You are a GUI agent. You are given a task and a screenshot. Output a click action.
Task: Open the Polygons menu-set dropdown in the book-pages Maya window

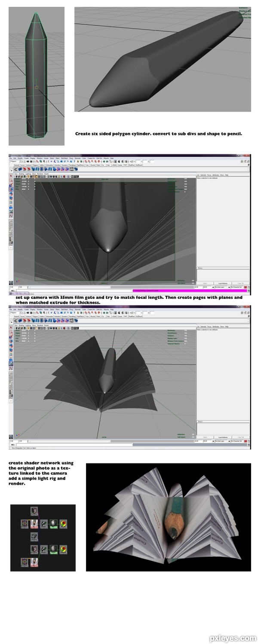click(x=15, y=313)
